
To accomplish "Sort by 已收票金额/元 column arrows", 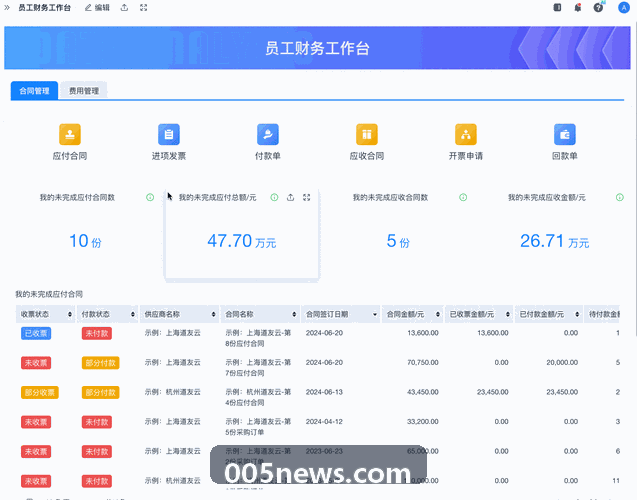I will click(507, 314).
